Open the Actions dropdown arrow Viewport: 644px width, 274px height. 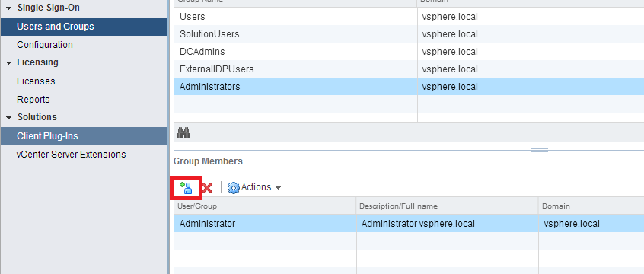[278, 188]
